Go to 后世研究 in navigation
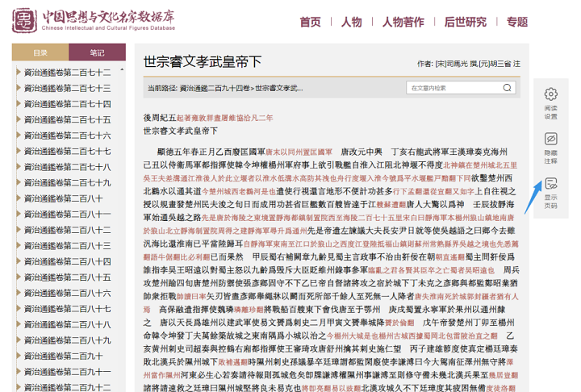This screenshot has width=581, height=392. [466, 22]
